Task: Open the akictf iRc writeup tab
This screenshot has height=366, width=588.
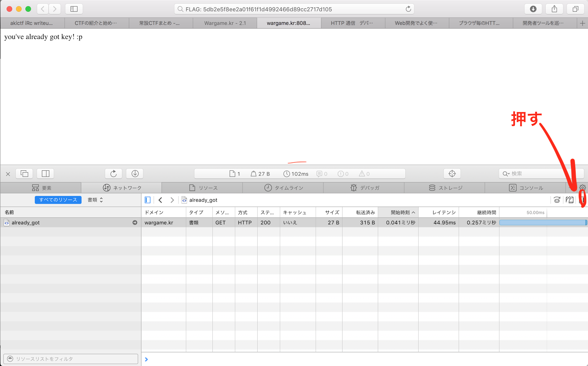Action: 32,23
